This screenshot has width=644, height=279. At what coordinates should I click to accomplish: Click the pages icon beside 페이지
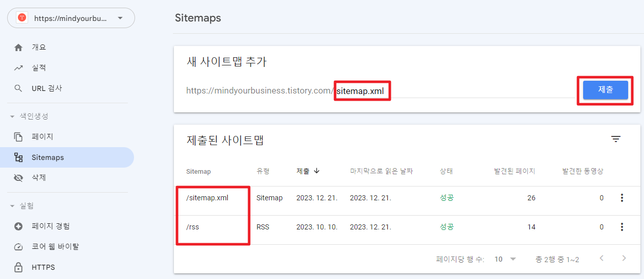pyautogui.click(x=18, y=137)
